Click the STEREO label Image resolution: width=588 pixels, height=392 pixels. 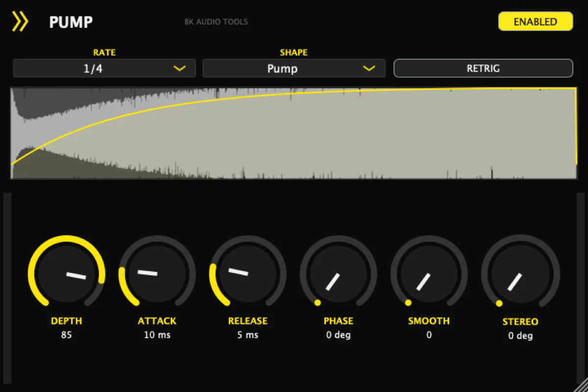520,322
